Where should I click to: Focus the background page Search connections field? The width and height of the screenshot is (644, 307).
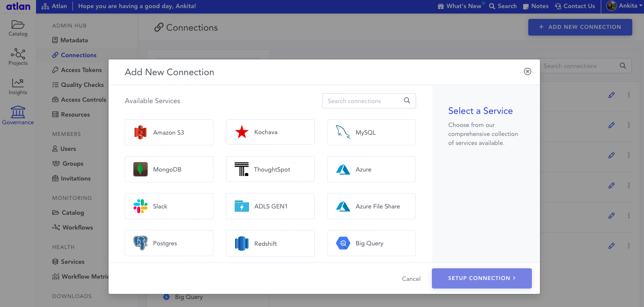tap(585, 66)
